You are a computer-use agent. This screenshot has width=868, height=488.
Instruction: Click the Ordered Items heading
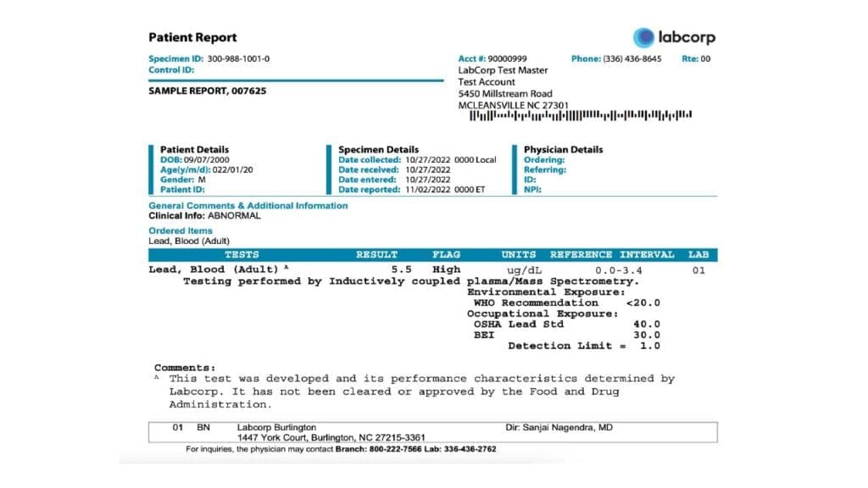click(181, 230)
